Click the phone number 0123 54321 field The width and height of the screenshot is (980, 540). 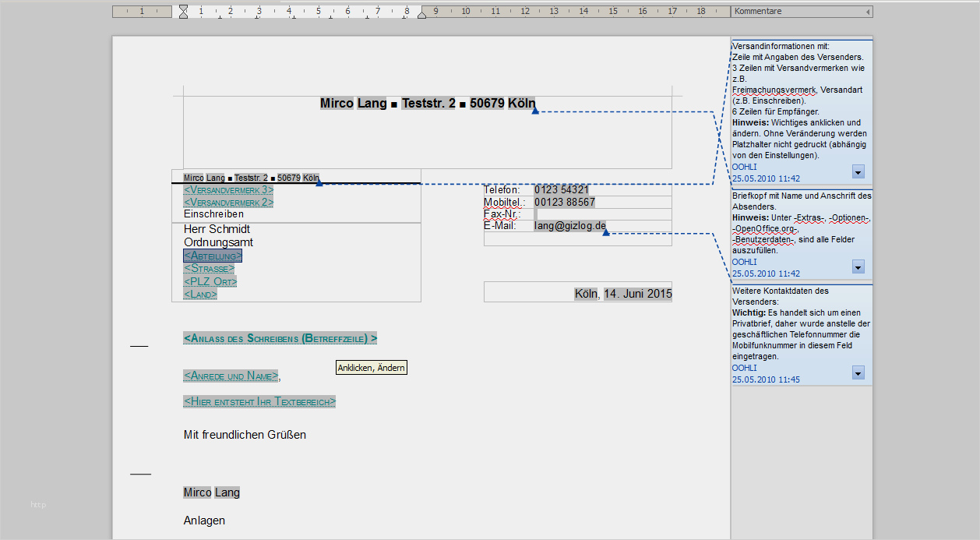tap(562, 189)
